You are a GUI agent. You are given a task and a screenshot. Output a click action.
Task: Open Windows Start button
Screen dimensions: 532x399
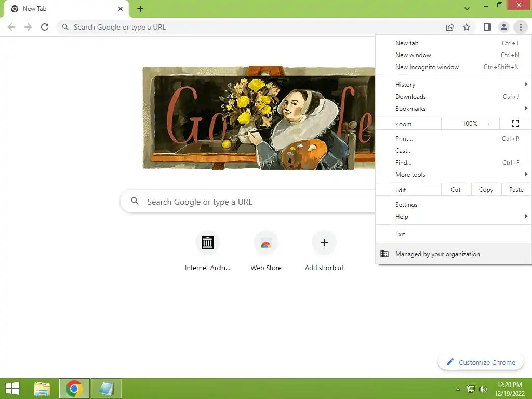click(x=12, y=389)
